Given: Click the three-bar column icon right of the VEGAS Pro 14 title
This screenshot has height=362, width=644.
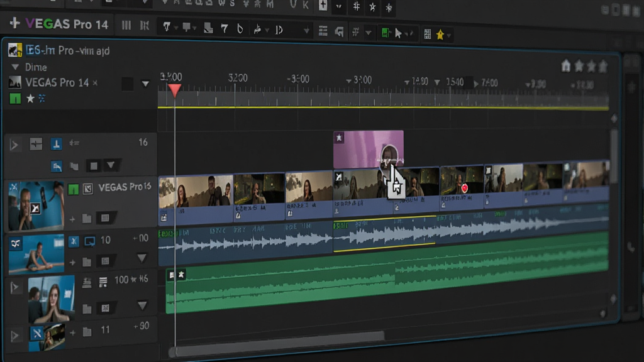Looking at the screenshot, I should coord(126,25).
